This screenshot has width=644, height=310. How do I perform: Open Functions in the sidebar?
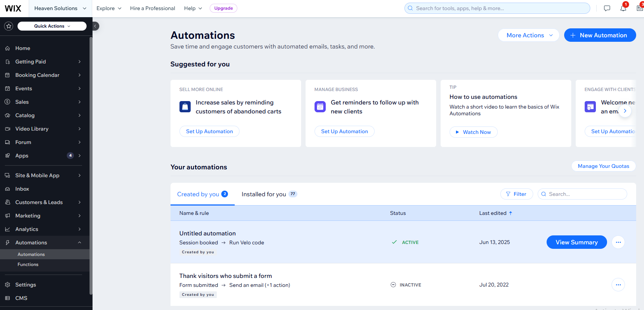click(x=28, y=264)
